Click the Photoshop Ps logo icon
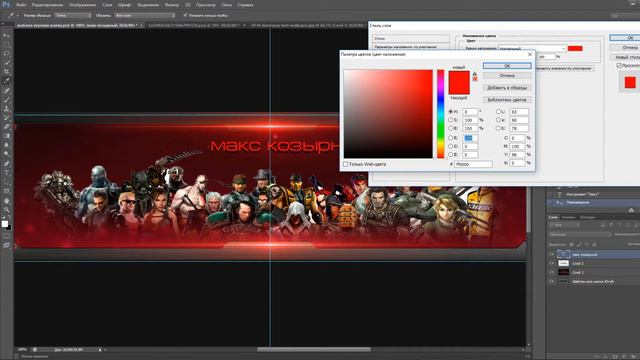 click(x=6, y=5)
